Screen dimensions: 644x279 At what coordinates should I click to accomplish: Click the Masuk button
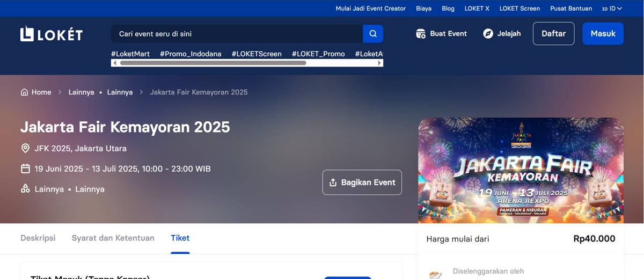[x=603, y=33]
